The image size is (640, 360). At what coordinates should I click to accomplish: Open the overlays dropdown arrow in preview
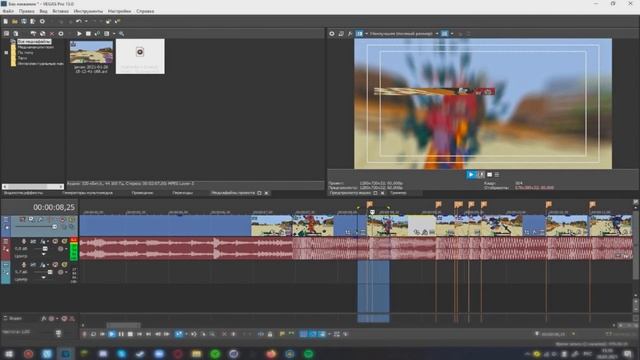coord(452,33)
